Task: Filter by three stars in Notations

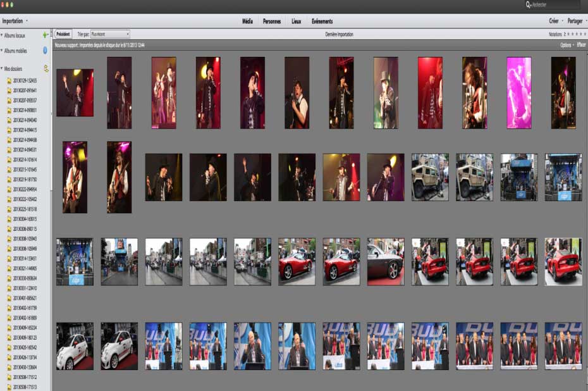Action: 577,34
